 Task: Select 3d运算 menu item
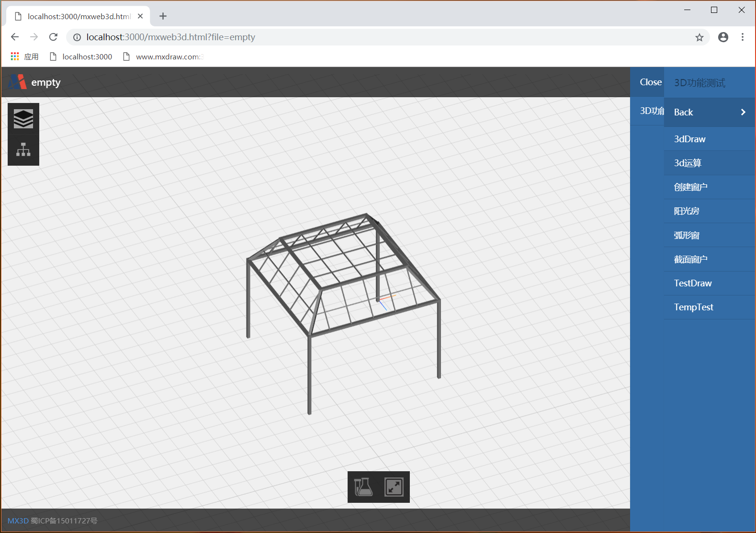click(x=710, y=163)
